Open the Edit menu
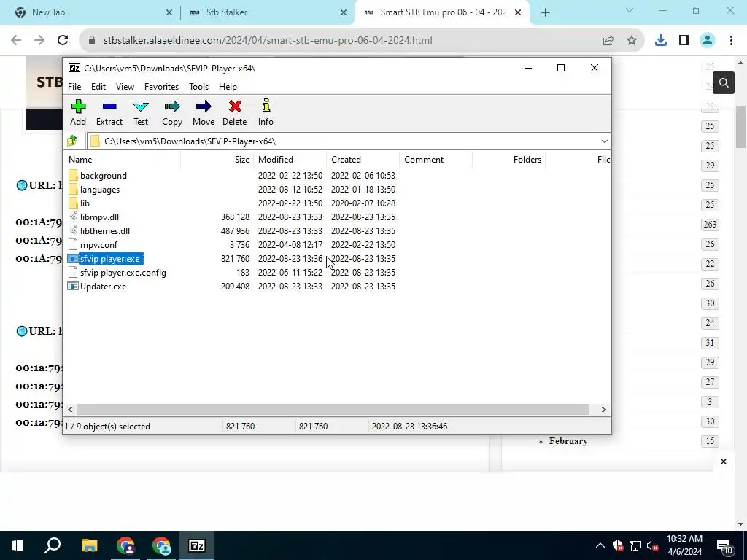The image size is (747, 560). pos(98,87)
